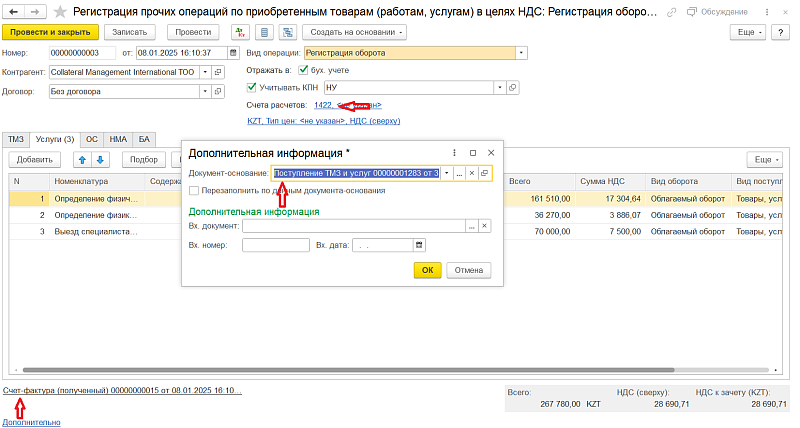Open the Дополнительно link
Screen dimensions: 800x428
point(32,422)
